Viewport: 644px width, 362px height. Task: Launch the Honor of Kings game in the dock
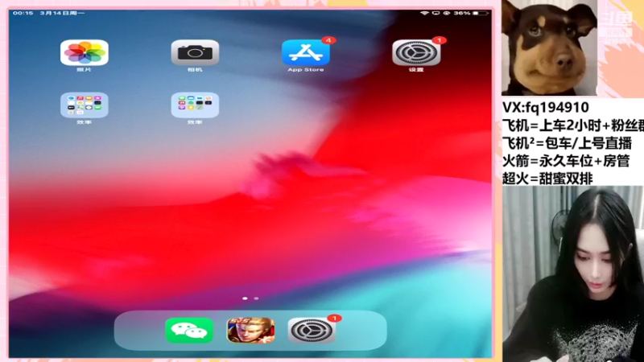[x=250, y=331]
